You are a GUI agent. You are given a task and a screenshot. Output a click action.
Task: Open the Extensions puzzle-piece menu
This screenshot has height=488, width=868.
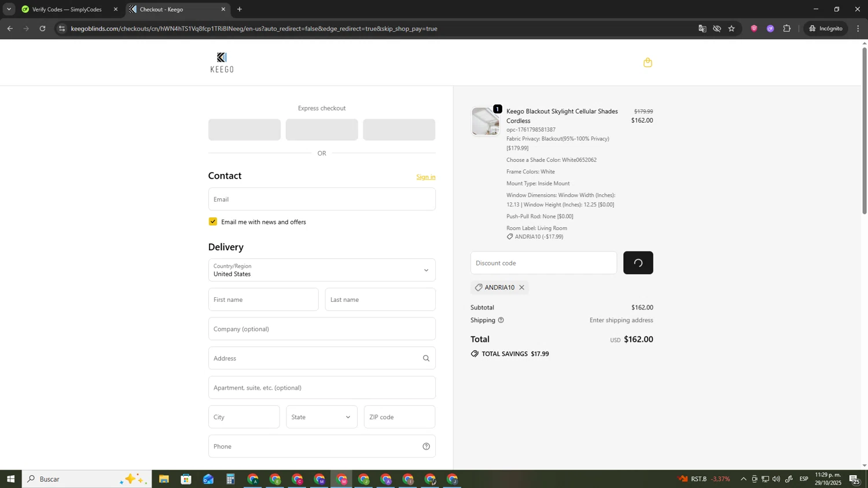pos(787,28)
